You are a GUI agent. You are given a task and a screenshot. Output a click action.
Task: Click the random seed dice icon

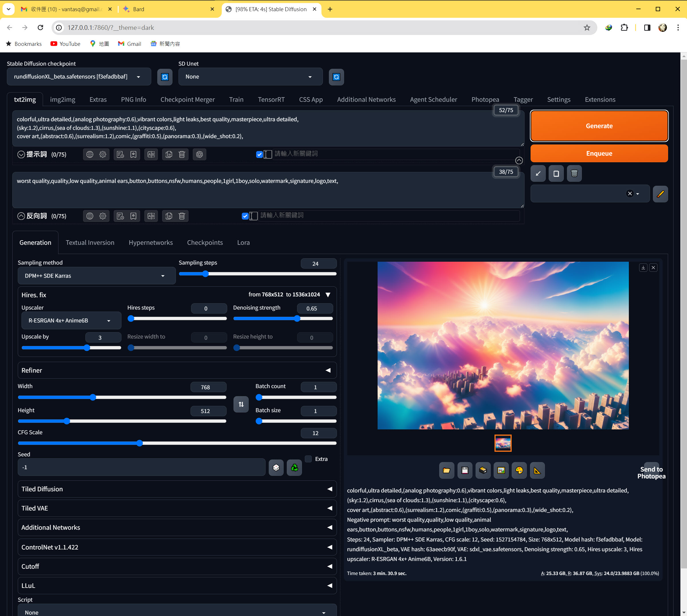click(276, 468)
